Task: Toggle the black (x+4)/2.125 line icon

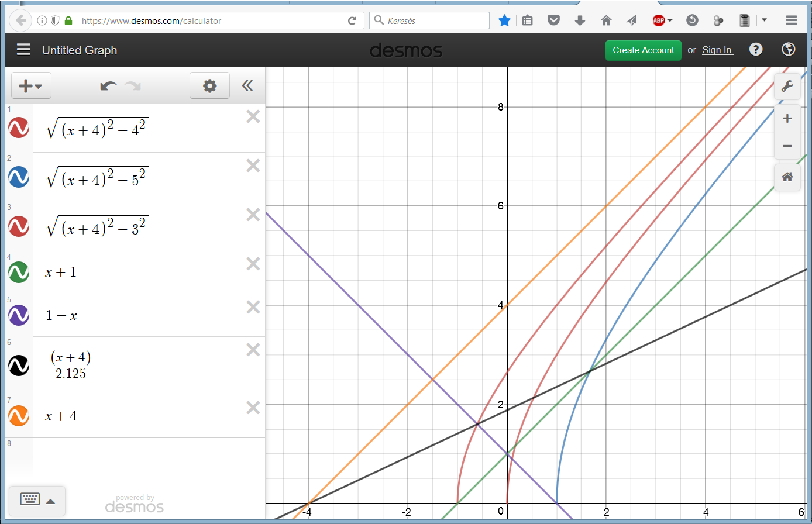Action: pyautogui.click(x=19, y=366)
